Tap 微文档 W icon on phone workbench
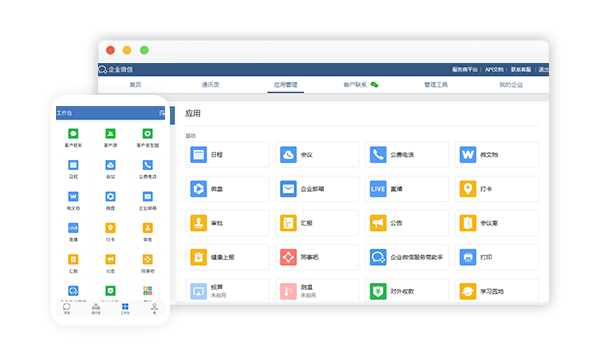 [x=73, y=196]
